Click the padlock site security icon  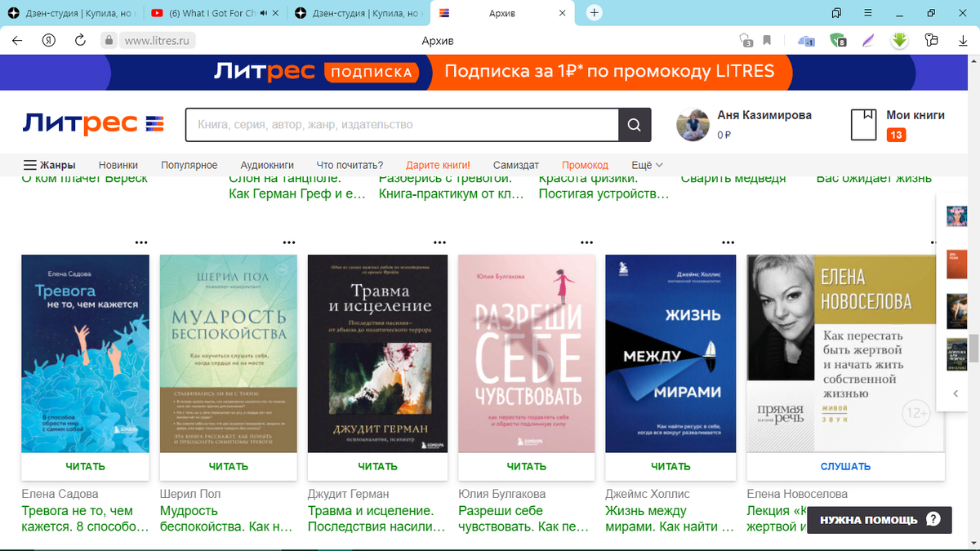click(108, 41)
